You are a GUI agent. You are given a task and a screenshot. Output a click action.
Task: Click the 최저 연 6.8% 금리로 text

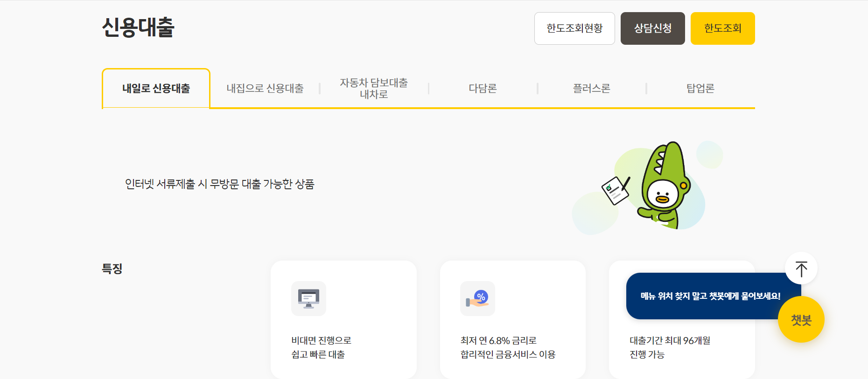click(498, 341)
